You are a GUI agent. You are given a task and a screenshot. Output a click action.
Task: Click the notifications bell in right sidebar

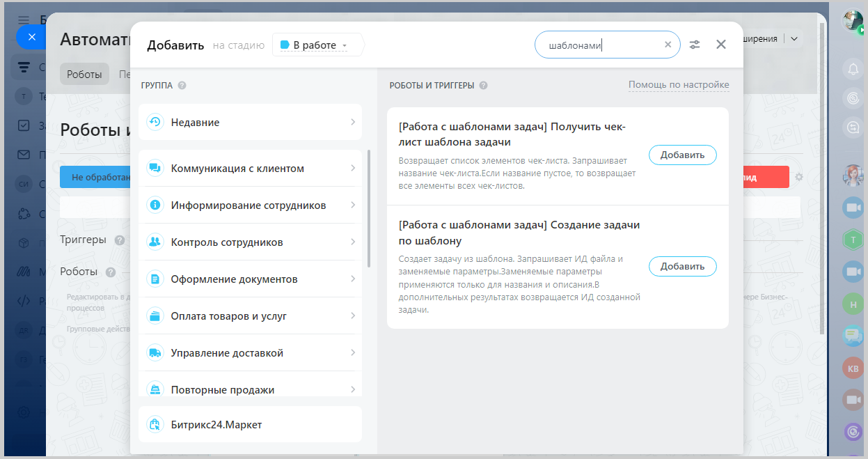click(x=853, y=68)
